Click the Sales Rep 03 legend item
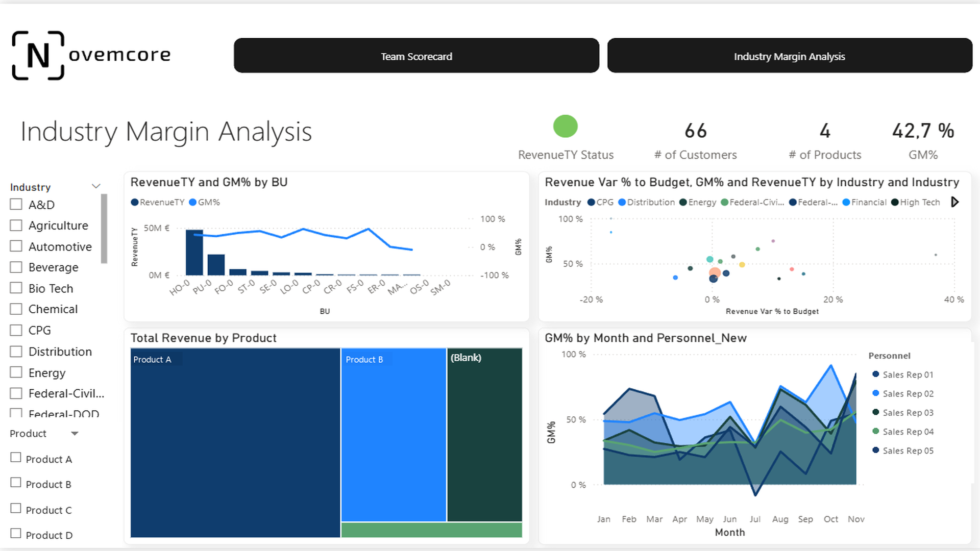980x551 pixels. pos(903,412)
